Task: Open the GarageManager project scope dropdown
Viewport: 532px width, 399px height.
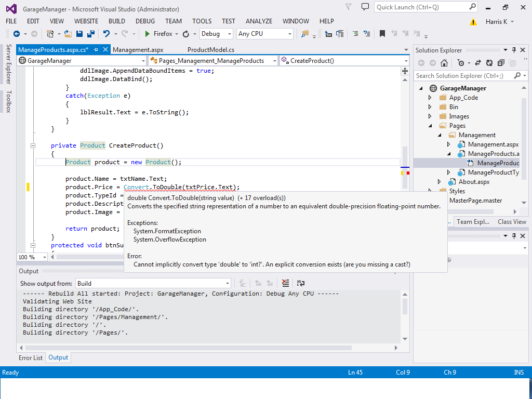Action: tap(83, 61)
